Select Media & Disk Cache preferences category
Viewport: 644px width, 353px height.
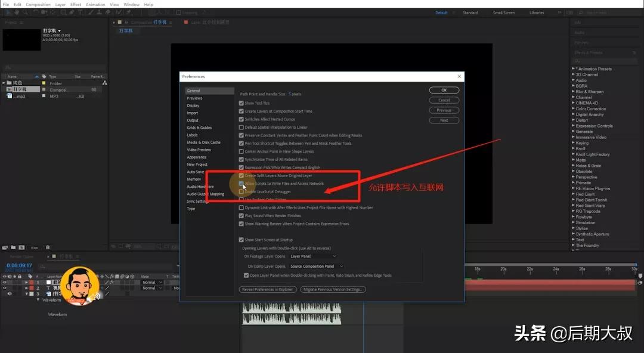point(204,142)
